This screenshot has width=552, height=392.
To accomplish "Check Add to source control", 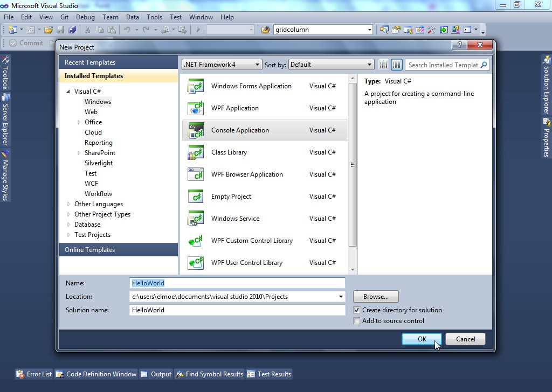I will pyautogui.click(x=356, y=321).
